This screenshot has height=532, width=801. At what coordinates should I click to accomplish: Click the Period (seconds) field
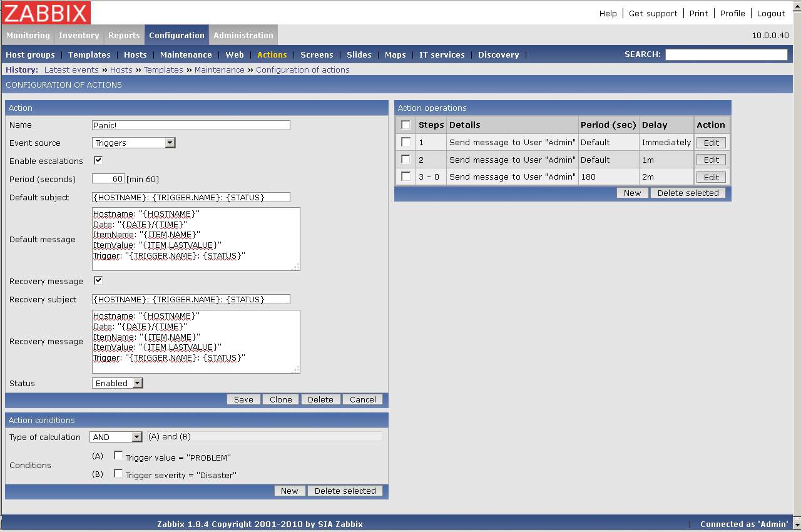coord(108,179)
